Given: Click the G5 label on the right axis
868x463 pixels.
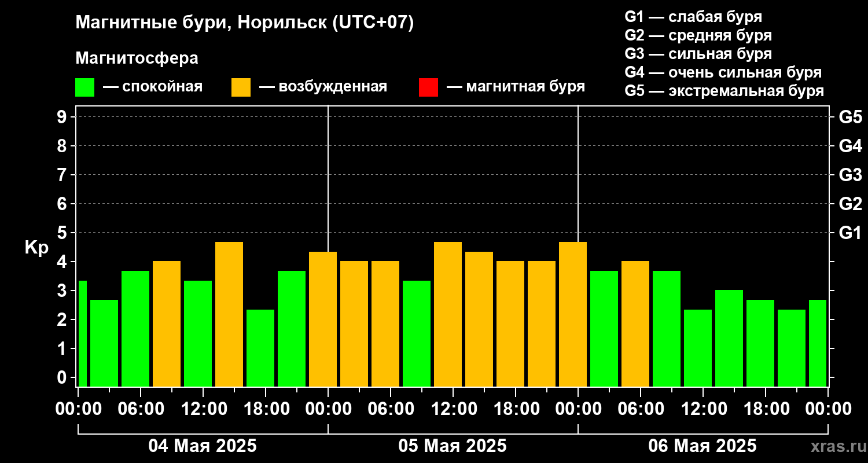Looking at the screenshot, I should coord(850,117).
